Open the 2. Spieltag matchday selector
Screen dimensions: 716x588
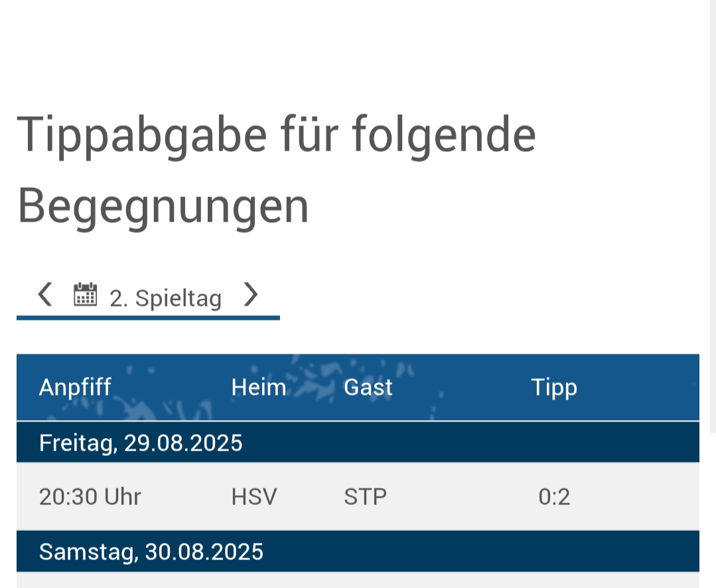[x=165, y=298]
